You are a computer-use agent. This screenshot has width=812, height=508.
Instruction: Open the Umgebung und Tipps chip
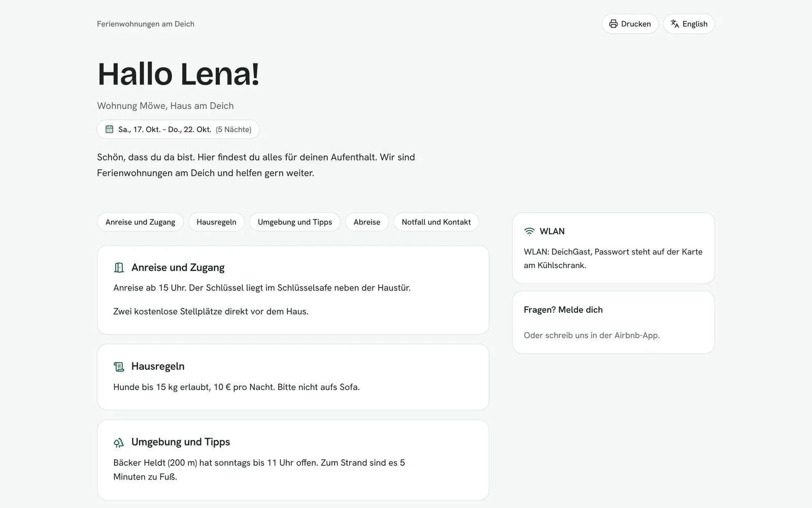[295, 222]
